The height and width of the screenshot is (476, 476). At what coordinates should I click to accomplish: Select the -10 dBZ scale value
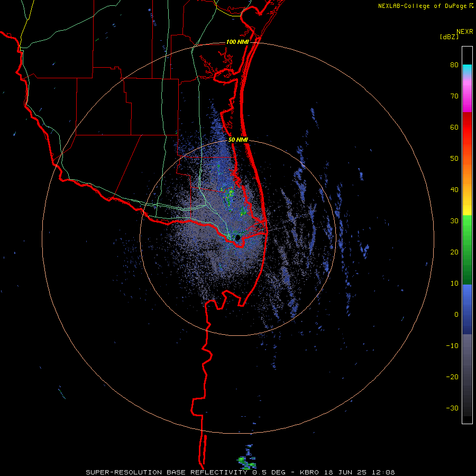pyautogui.click(x=452, y=345)
